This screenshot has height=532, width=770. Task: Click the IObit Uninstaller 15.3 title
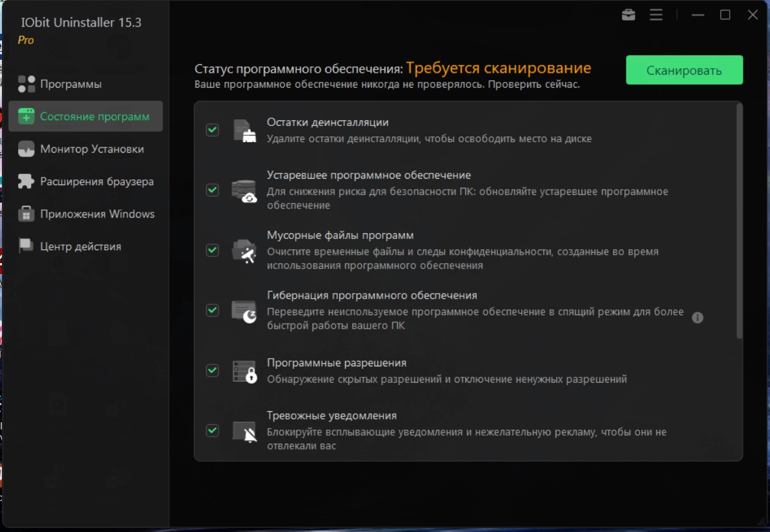(x=81, y=23)
